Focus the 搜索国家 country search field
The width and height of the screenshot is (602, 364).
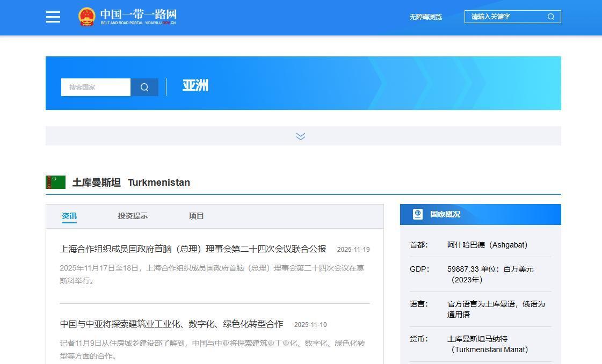(x=96, y=87)
